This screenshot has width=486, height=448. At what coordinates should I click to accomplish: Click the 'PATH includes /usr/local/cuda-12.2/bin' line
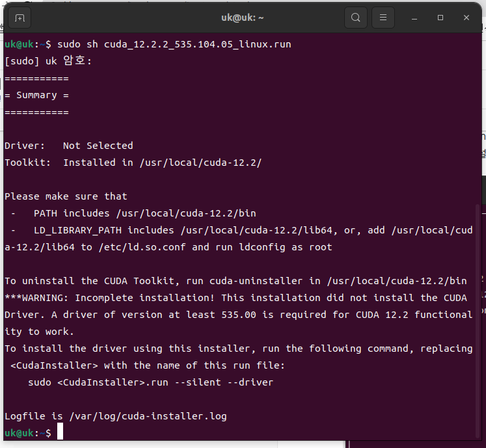(133, 213)
